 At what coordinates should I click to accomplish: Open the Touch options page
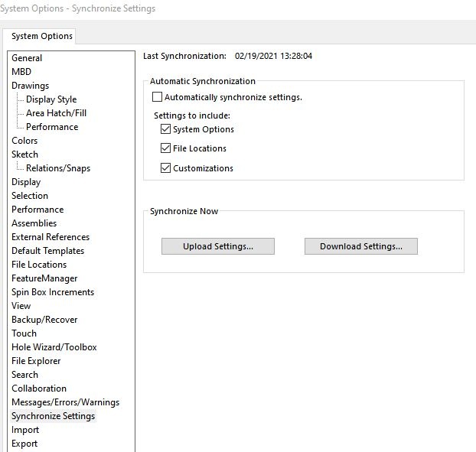24,333
